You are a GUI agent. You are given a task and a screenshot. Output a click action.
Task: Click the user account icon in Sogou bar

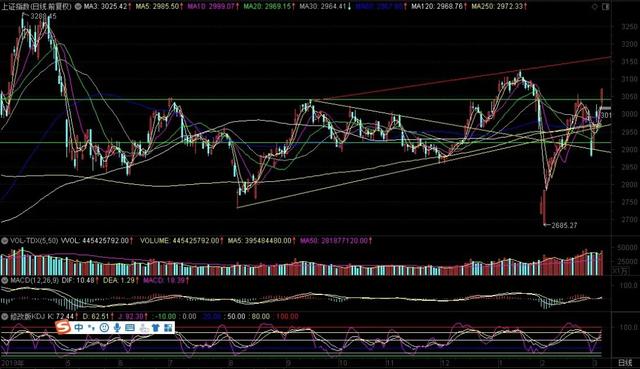point(143,327)
